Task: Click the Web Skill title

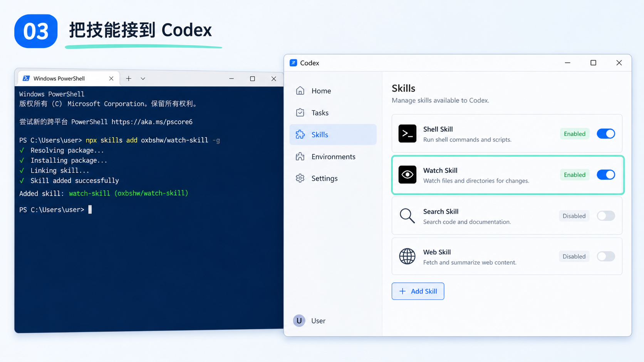Action: pyautogui.click(x=437, y=252)
